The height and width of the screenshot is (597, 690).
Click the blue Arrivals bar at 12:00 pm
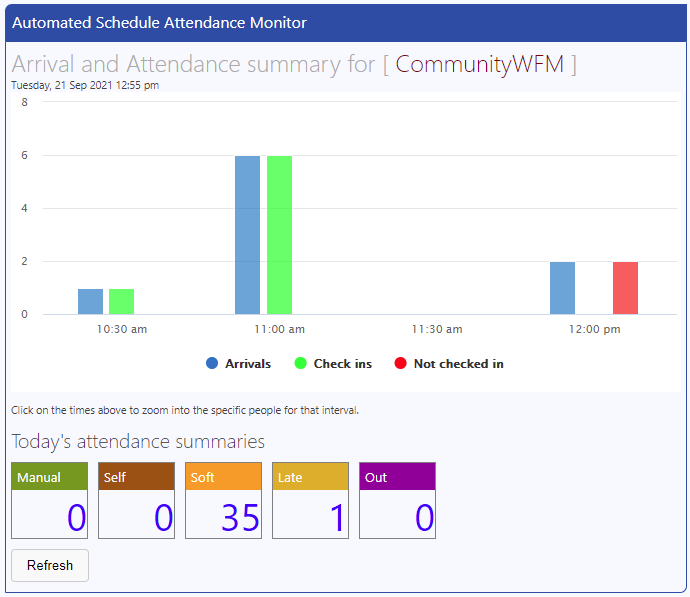click(562, 288)
